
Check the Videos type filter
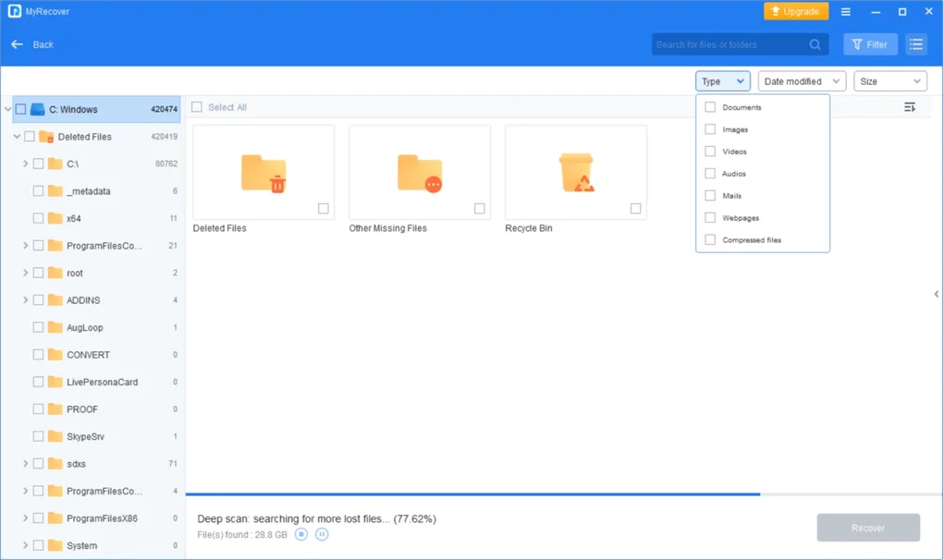710,152
